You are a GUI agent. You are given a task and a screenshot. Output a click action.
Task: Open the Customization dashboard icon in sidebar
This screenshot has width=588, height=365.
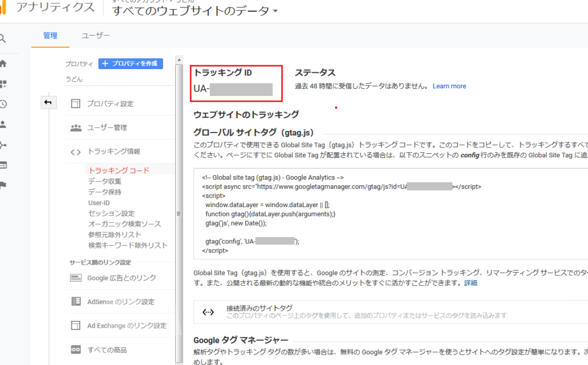pos(3,84)
